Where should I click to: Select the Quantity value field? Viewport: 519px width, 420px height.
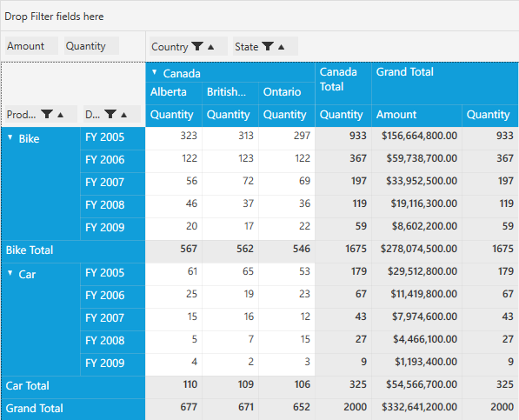[91, 46]
